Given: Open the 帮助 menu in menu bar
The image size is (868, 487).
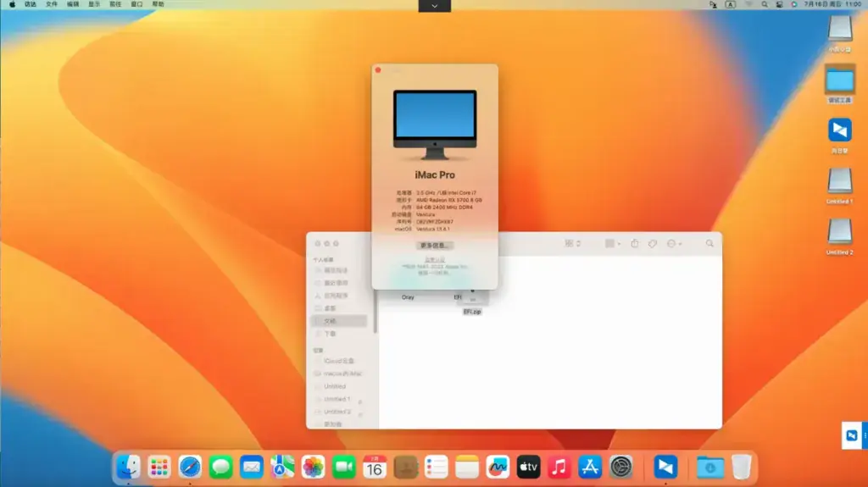Looking at the screenshot, I should pos(159,4).
